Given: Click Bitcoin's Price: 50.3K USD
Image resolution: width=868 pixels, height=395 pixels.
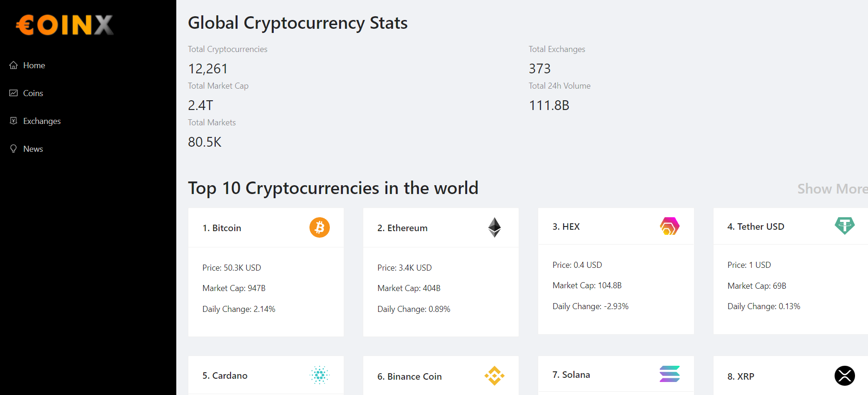Looking at the screenshot, I should tap(231, 268).
